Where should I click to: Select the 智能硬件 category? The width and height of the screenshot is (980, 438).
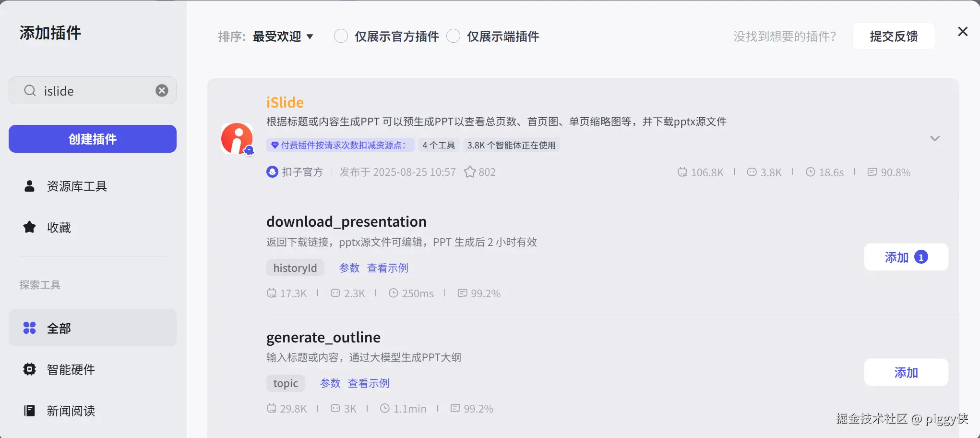(x=93, y=369)
